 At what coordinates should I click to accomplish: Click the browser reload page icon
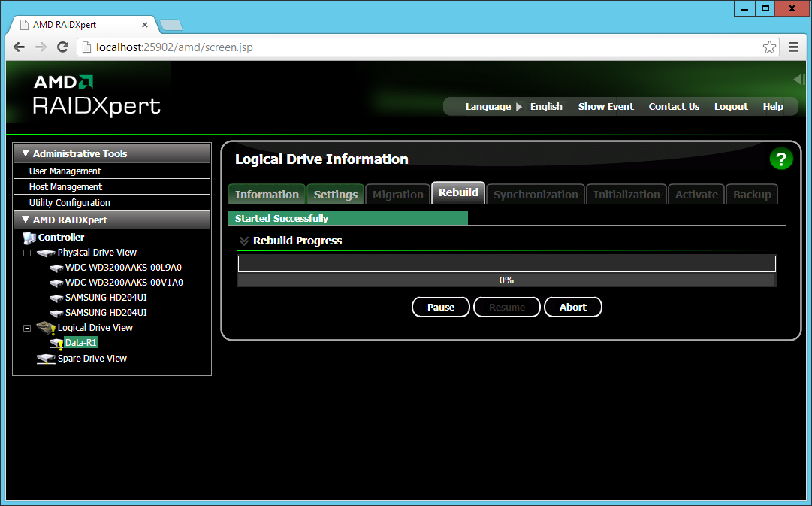[63, 47]
